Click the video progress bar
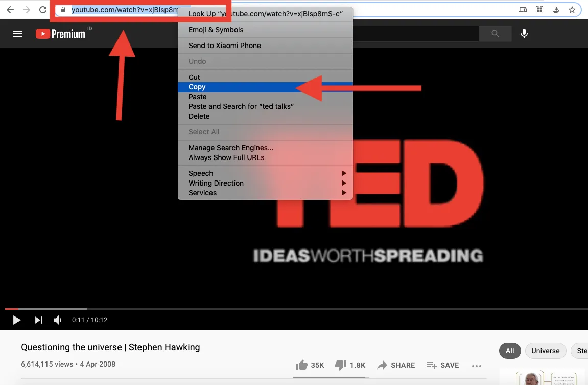The image size is (588, 385). coord(294,309)
